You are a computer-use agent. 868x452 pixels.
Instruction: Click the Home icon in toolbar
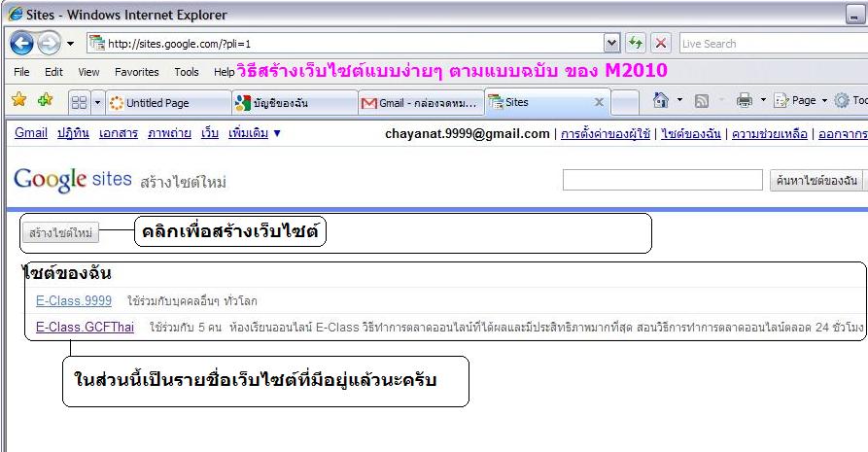click(x=660, y=100)
